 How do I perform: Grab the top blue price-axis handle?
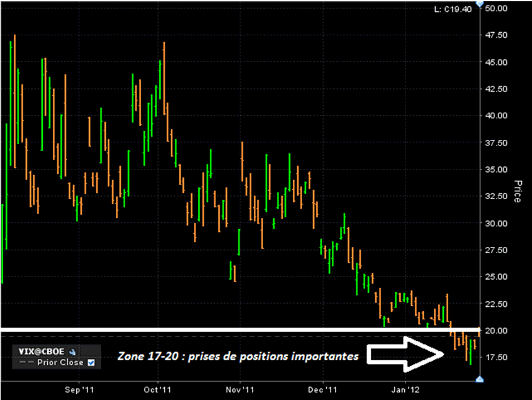coord(479,4)
